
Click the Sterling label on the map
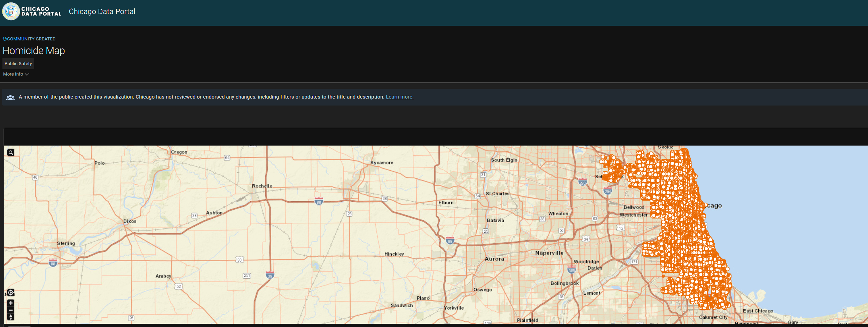click(66, 243)
